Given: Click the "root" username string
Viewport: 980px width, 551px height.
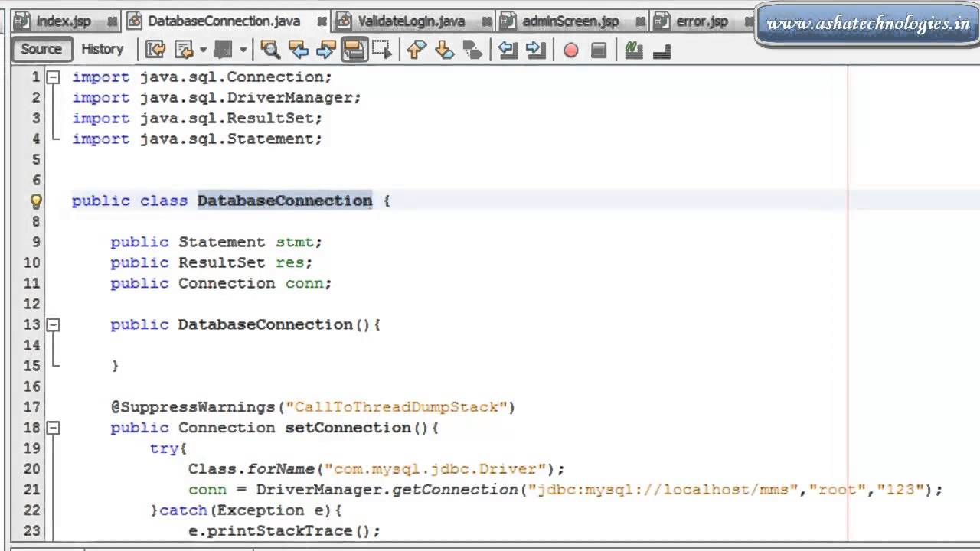Looking at the screenshot, I should coord(838,490).
